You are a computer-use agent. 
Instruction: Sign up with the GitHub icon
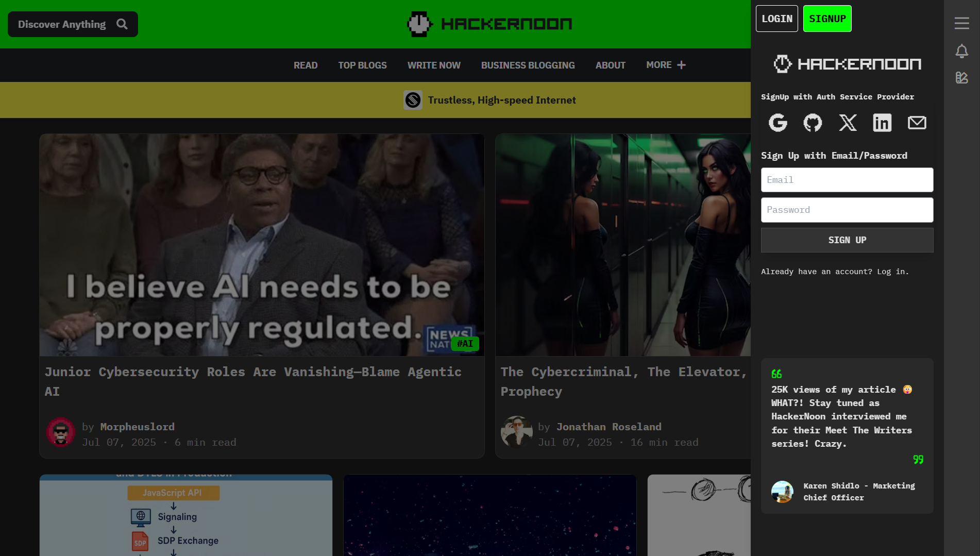tap(813, 123)
